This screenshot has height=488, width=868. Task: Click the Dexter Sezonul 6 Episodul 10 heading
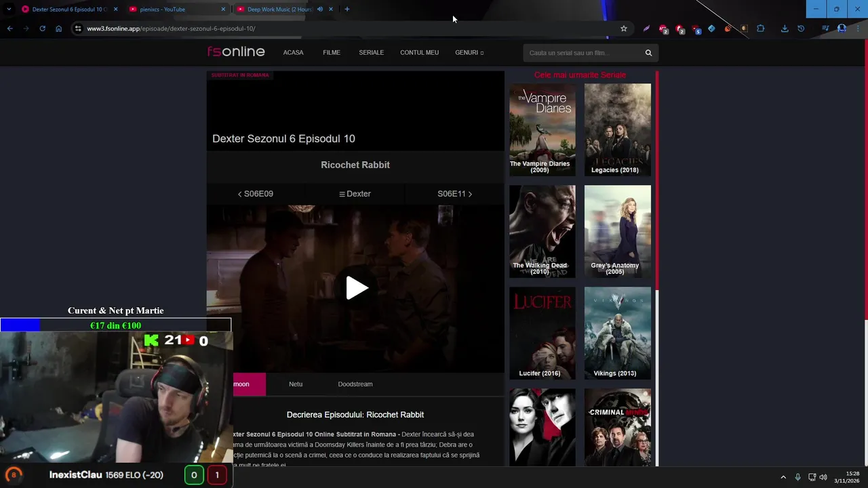[283, 138]
